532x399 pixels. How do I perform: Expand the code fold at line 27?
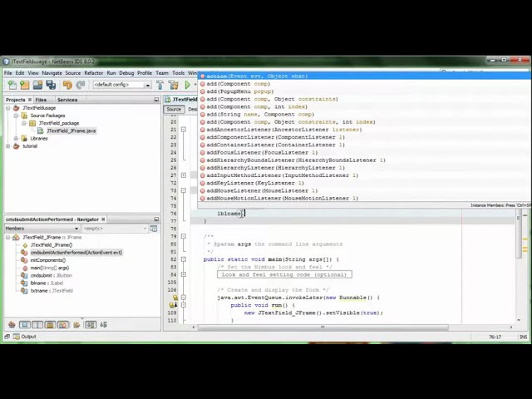183,175
